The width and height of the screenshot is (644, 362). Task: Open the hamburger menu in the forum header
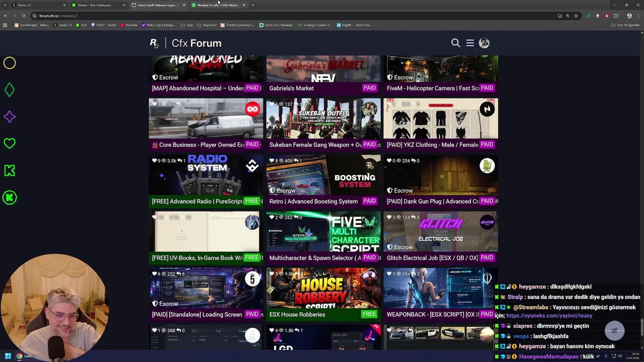(x=470, y=43)
